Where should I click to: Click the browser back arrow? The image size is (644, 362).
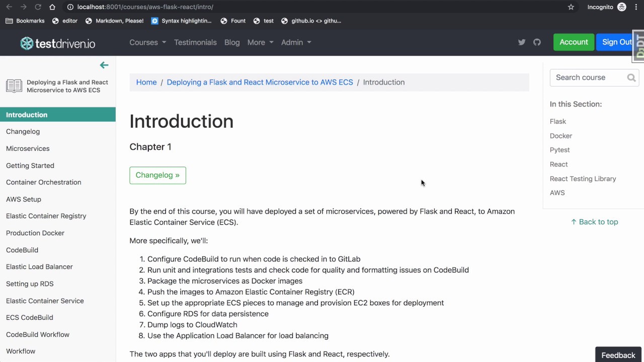click(9, 7)
